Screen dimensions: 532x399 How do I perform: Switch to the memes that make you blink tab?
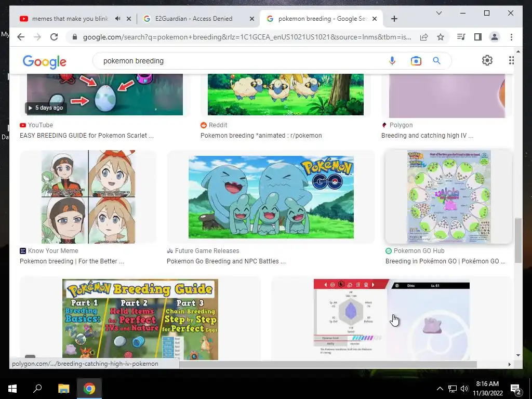click(x=70, y=19)
